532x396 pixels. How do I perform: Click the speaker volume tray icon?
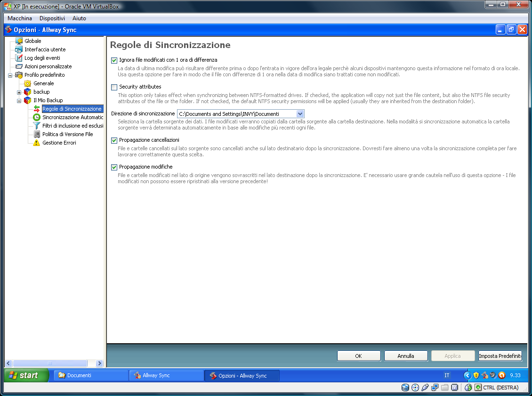pos(493,375)
